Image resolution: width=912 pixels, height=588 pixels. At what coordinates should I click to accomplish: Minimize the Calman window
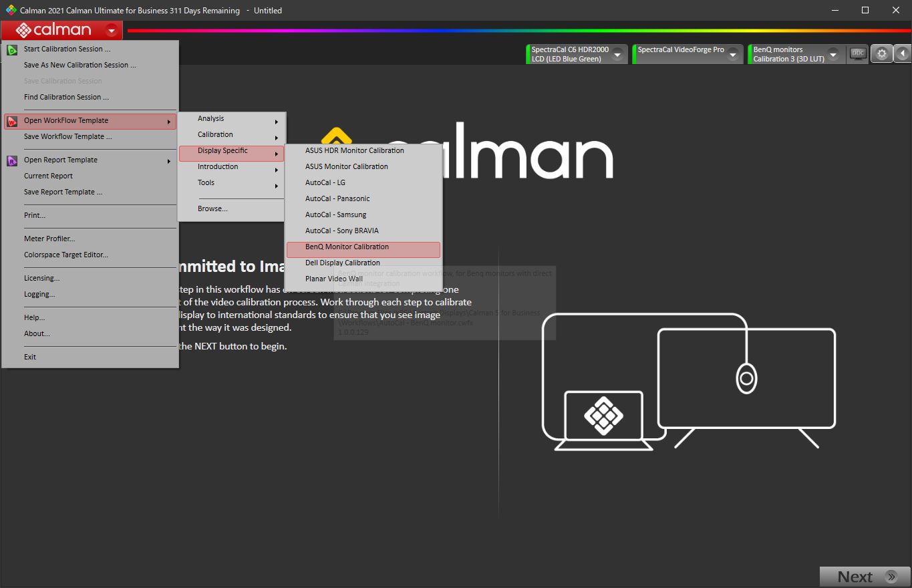pos(834,10)
